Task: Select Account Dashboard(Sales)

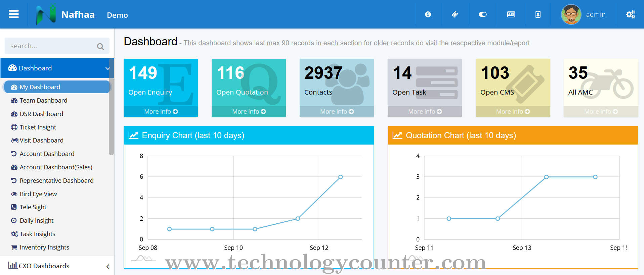Action: (56, 167)
